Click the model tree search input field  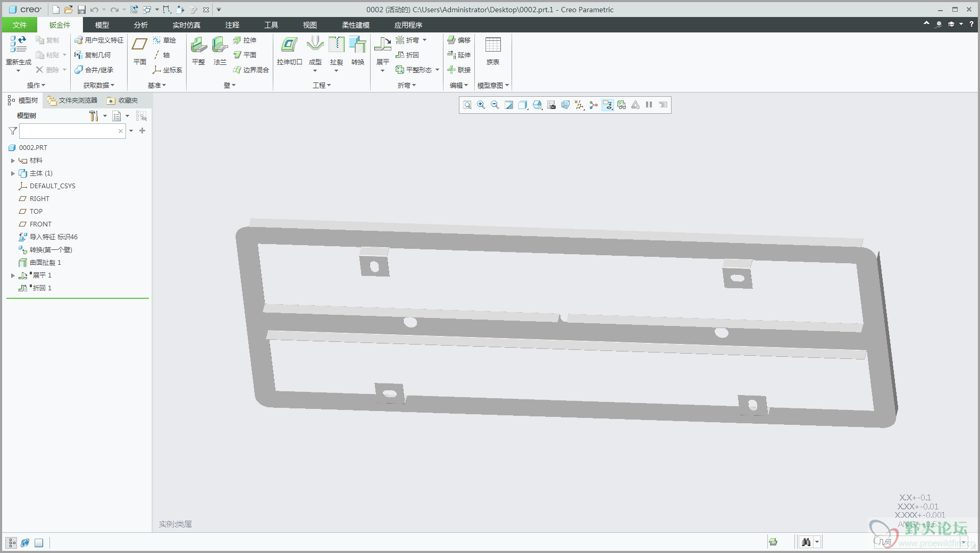coord(72,131)
